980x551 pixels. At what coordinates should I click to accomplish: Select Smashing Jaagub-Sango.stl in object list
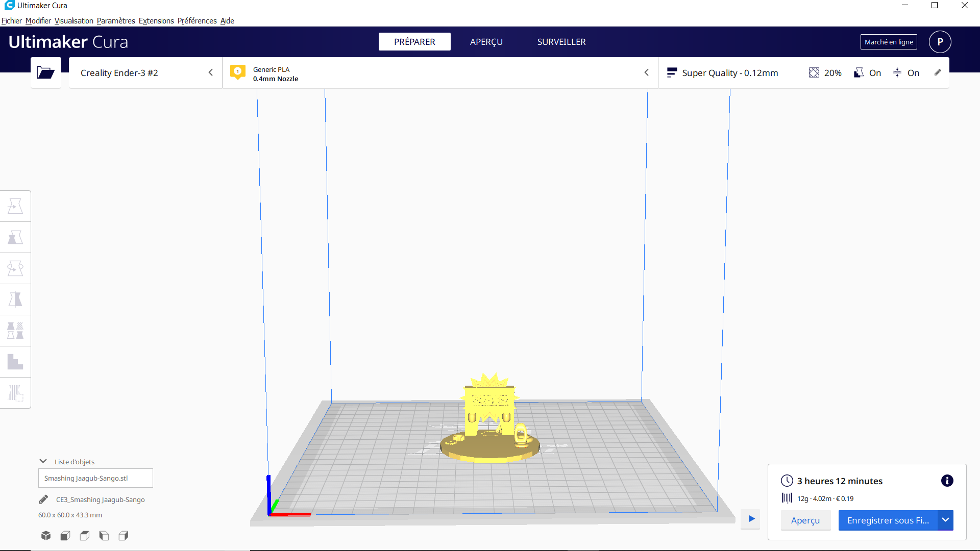[x=95, y=478]
